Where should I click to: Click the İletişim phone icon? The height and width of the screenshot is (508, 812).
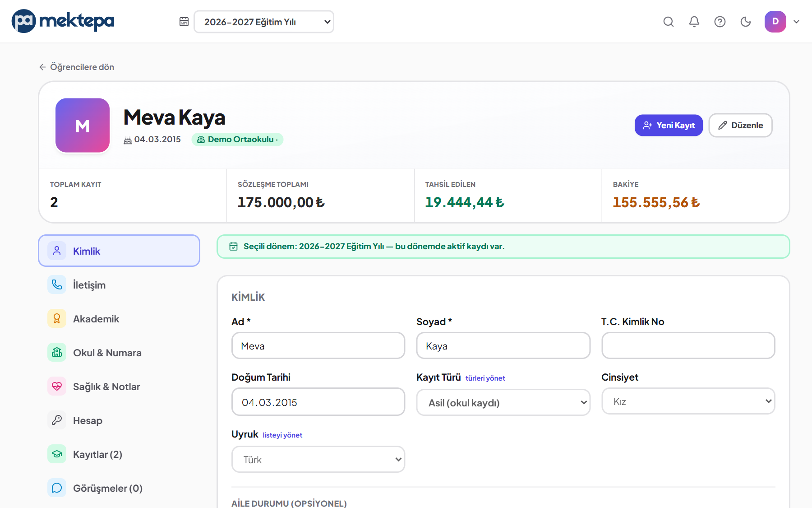pos(57,284)
